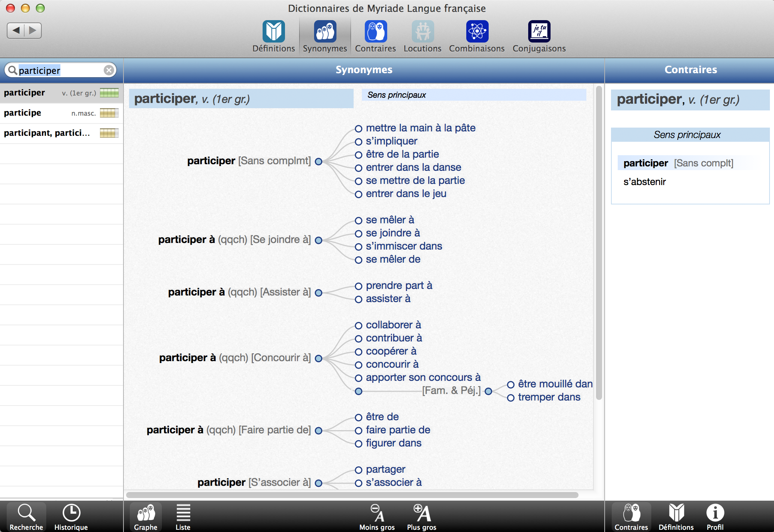Click synonym "prendre part à"

pyautogui.click(x=399, y=285)
